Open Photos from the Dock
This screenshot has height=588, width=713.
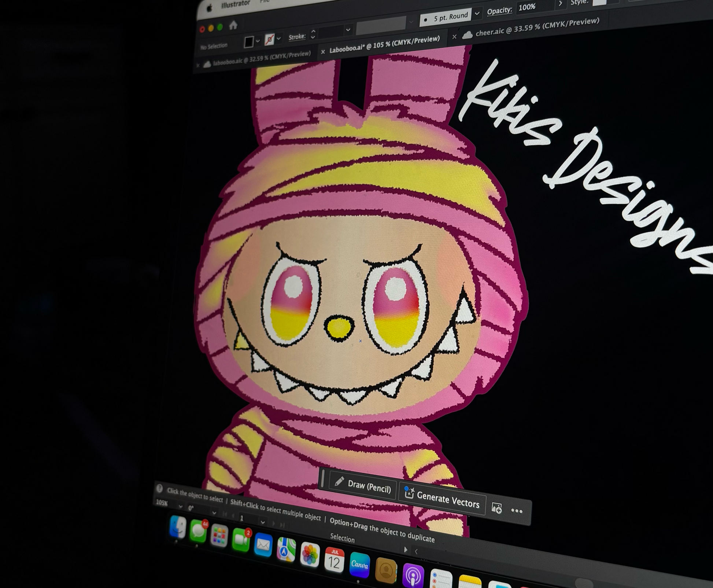(x=310, y=555)
